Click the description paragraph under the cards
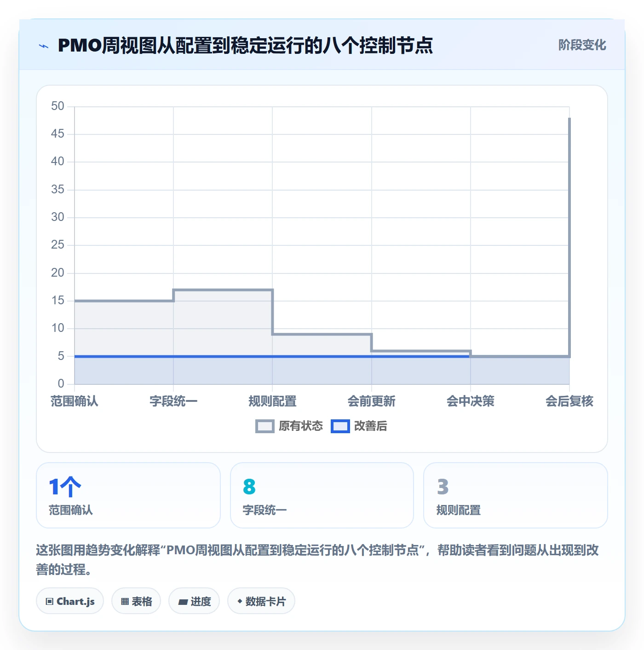Screen dimensions: 644x650 pyautogui.click(x=317, y=560)
